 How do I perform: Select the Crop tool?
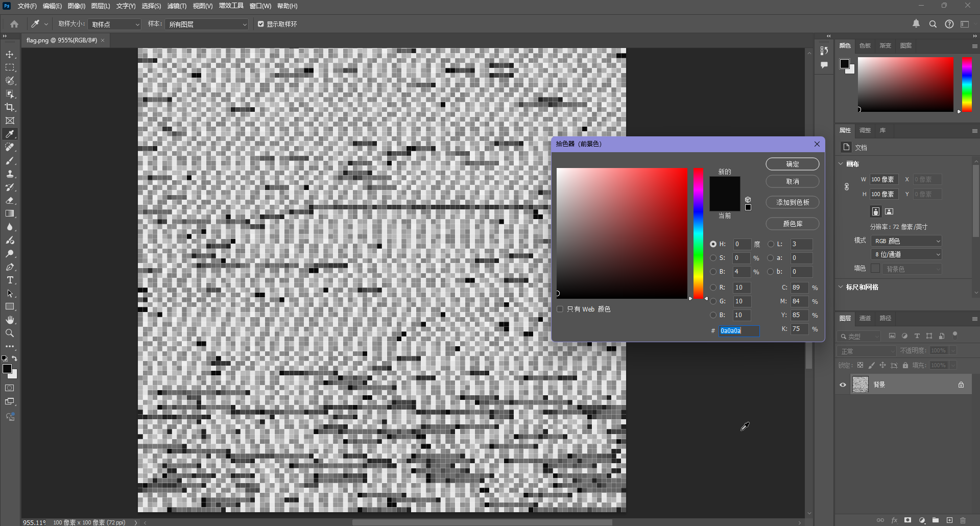tap(10, 107)
